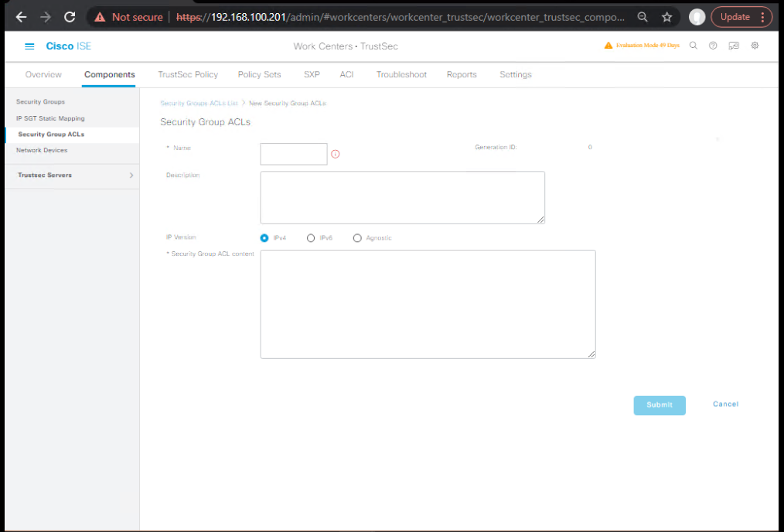Click the IP Version label
Screen dimensions: 784x532
point(181,237)
